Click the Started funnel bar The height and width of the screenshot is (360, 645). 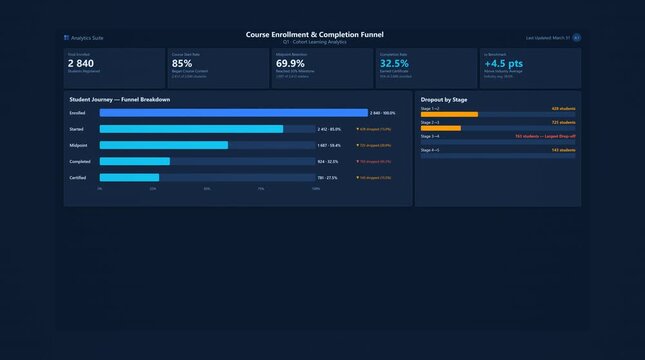point(191,129)
